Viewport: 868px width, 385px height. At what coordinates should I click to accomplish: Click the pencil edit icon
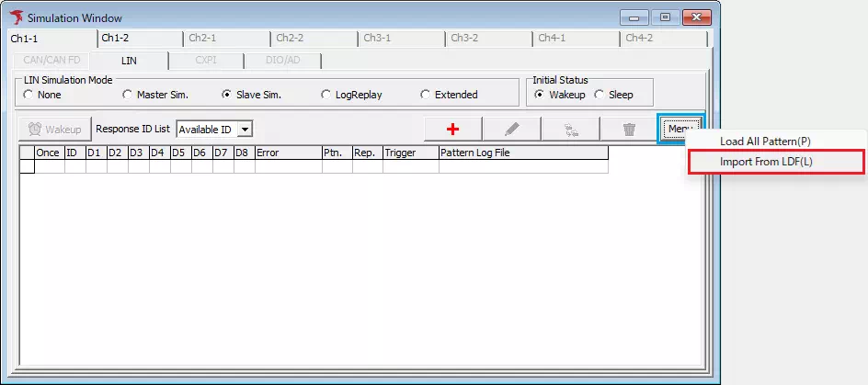511,130
